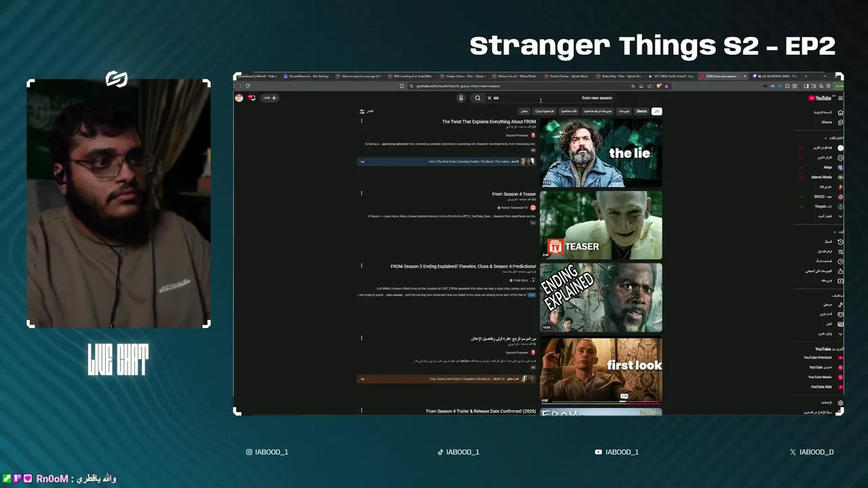The width and height of the screenshot is (868, 488).
Task: Expand chapters of the first look video
Action: tap(362, 379)
